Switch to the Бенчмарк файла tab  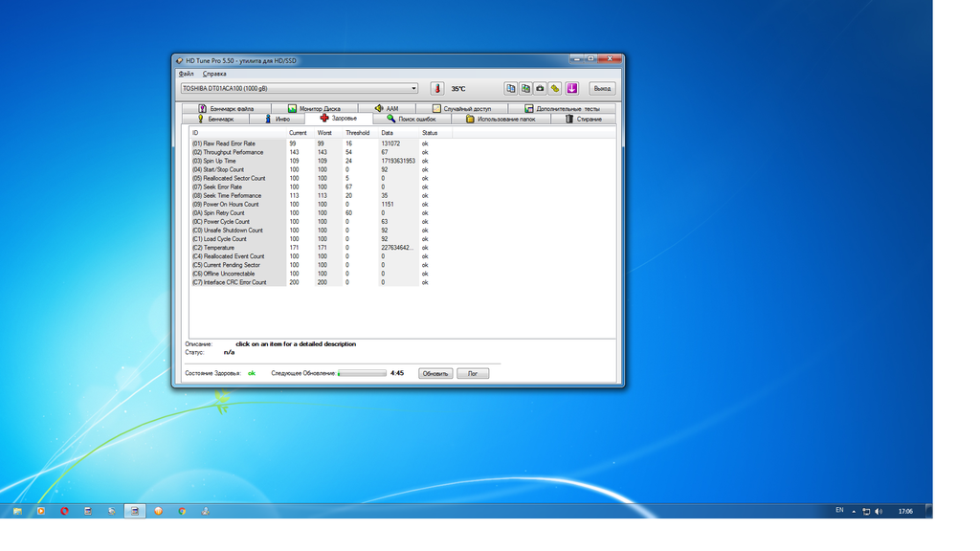pos(226,109)
